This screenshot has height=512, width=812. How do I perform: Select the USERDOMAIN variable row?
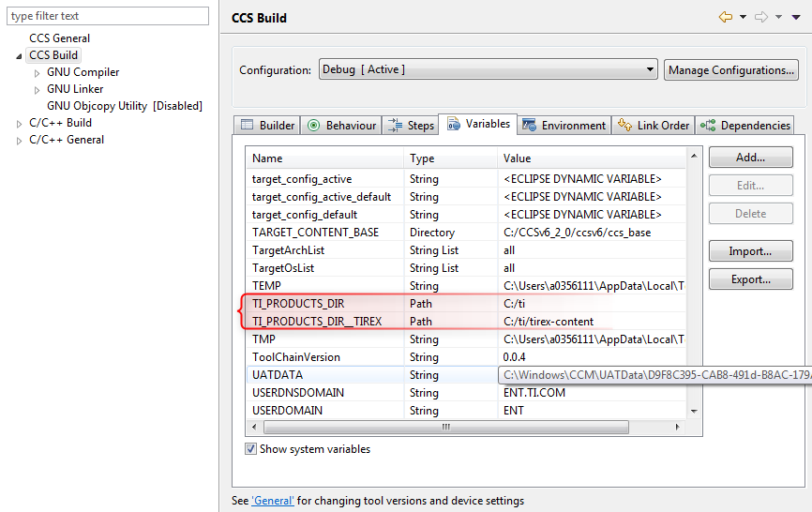(x=466, y=411)
